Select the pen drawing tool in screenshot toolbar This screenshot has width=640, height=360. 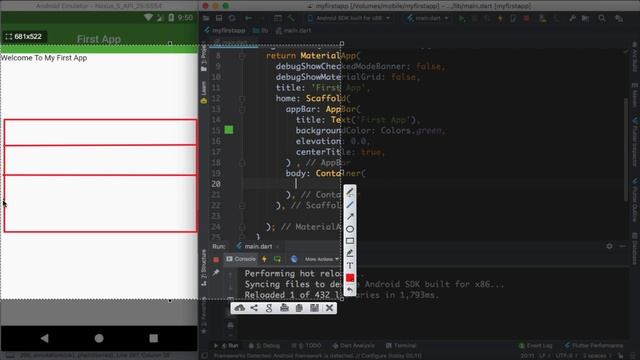(350, 192)
